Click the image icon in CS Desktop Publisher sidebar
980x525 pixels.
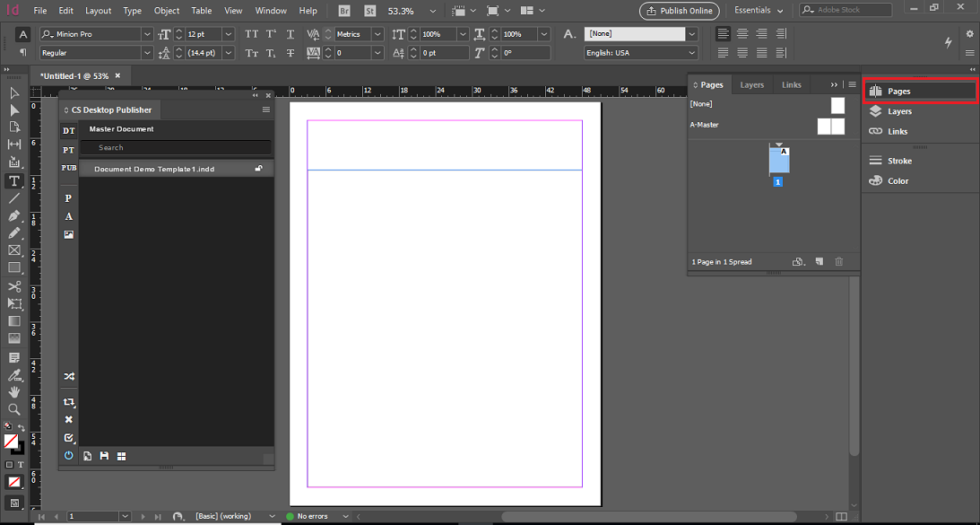pyautogui.click(x=69, y=234)
